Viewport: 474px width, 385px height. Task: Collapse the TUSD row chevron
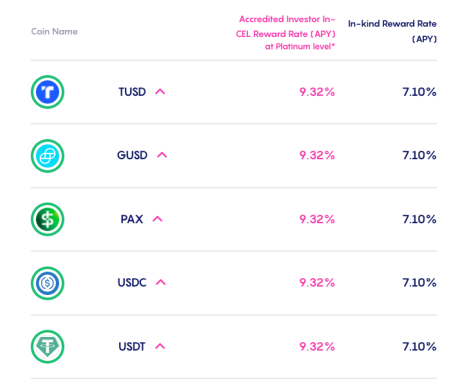[160, 92]
